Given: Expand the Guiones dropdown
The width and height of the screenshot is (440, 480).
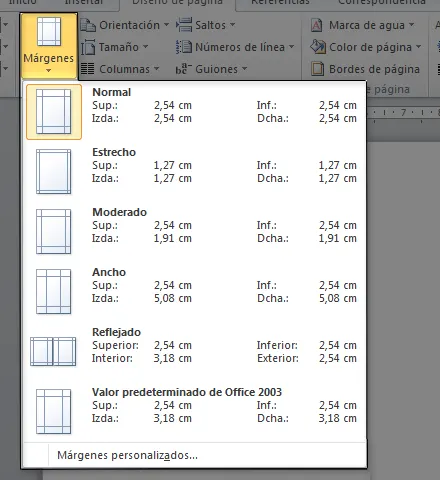Looking at the screenshot, I should tap(212, 69).
